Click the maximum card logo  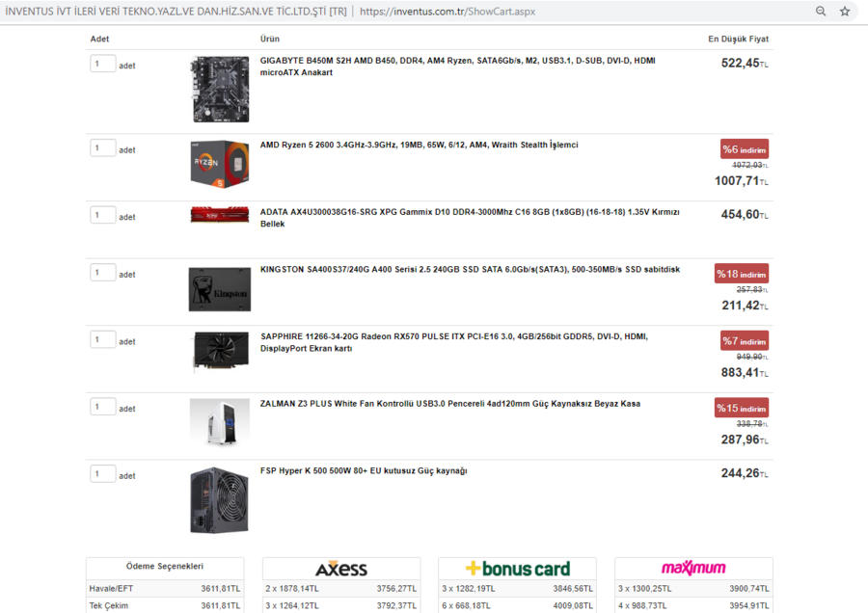693,569
